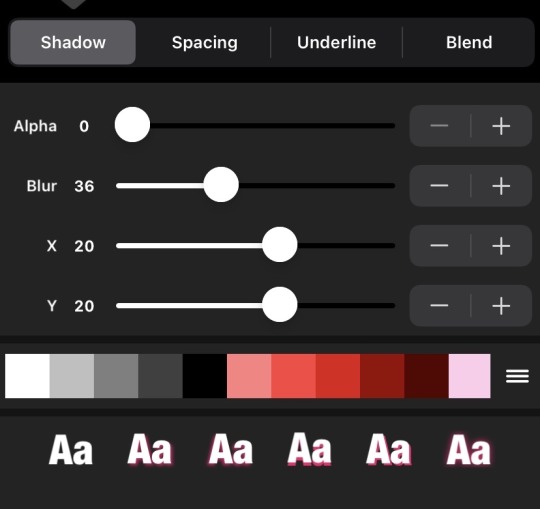This screenshot has width=540, height=509.
Task: Decrease Blur with the minus button
Action: (x=439, y=186)
